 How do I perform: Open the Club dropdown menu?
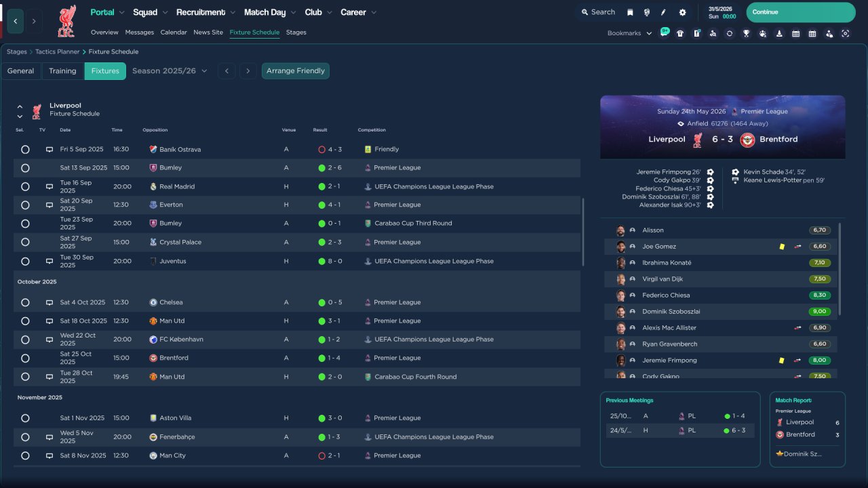pos(319,12)
